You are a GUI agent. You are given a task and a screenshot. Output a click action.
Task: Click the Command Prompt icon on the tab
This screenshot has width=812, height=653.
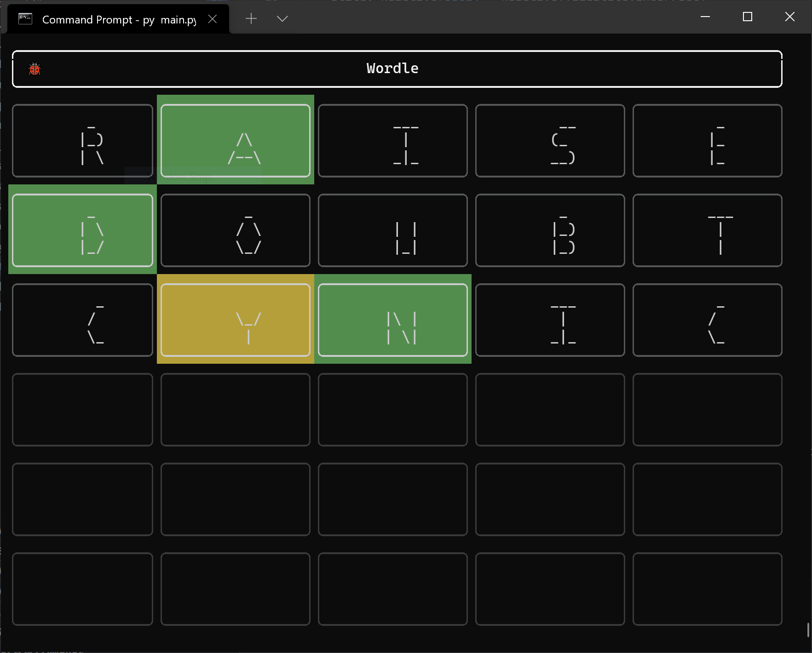pos(25,19)
